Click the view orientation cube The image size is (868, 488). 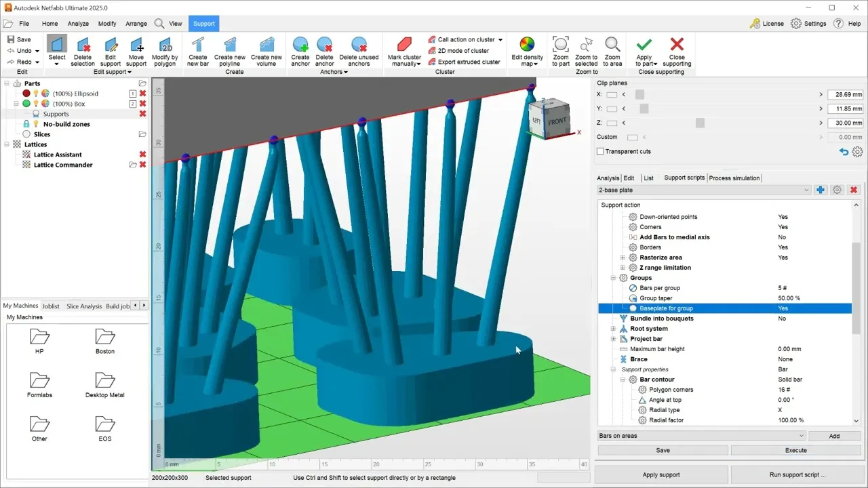(550, 119)
